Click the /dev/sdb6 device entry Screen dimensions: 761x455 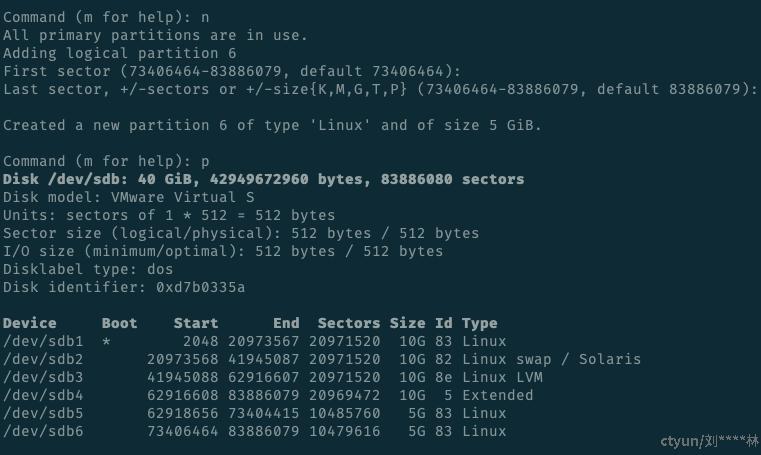click(x=43, y=431)
